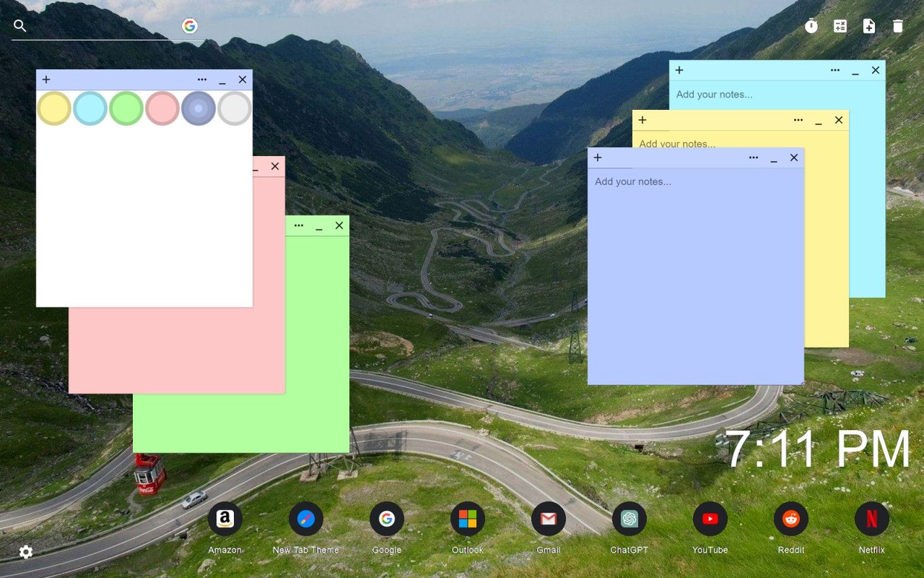The image size is (924, 578).
Task: Pick the selected blue-purple color swatch
Action: tap(199, 108)
